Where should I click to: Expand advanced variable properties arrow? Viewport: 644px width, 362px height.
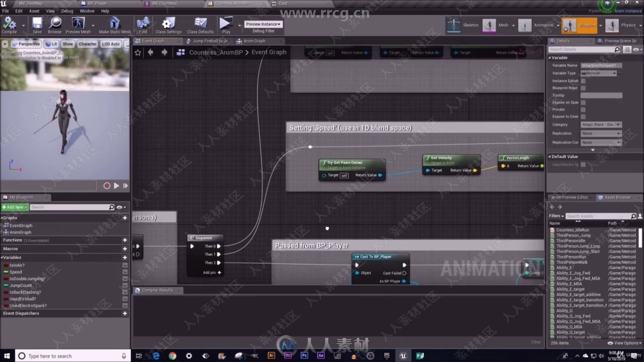pyautogui.click(x=593, y=150)
